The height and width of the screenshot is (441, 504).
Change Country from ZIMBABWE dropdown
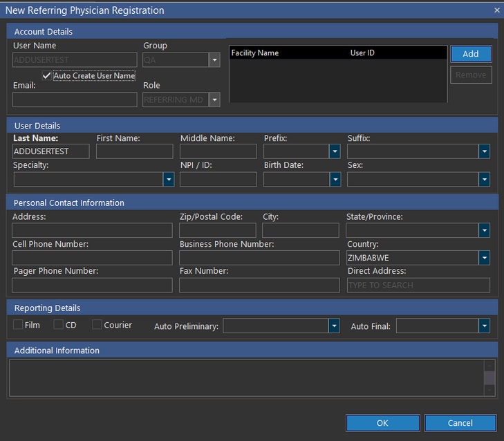pos(484,258)
